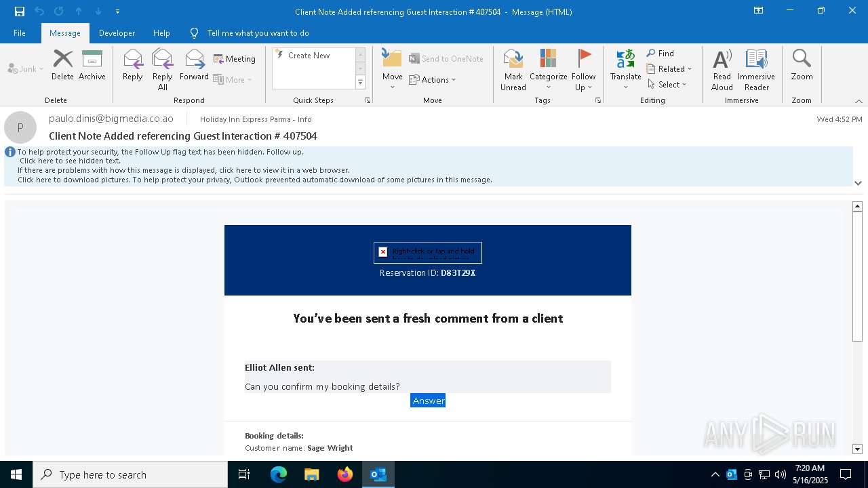
Task: Respond with a Meeting
Action: pos(235,59)
